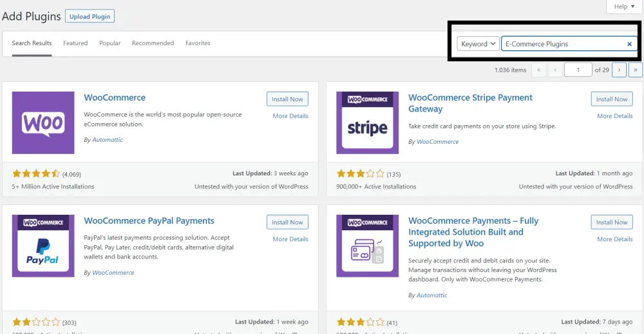
Task: Install the WooCommerce plugin now
Action: click(287, 99)
